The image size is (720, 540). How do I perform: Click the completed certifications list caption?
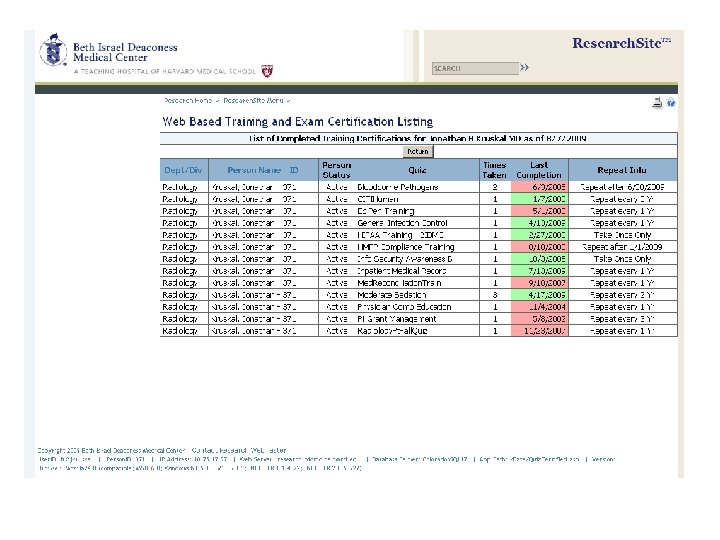(x=418, y=138)
